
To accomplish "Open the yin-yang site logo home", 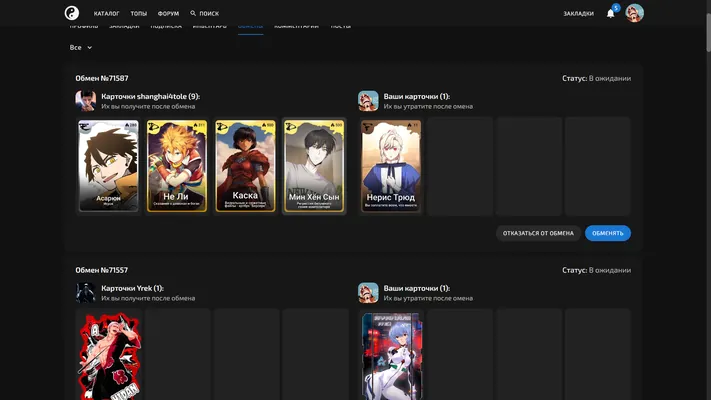I will (x=72, y=13).
